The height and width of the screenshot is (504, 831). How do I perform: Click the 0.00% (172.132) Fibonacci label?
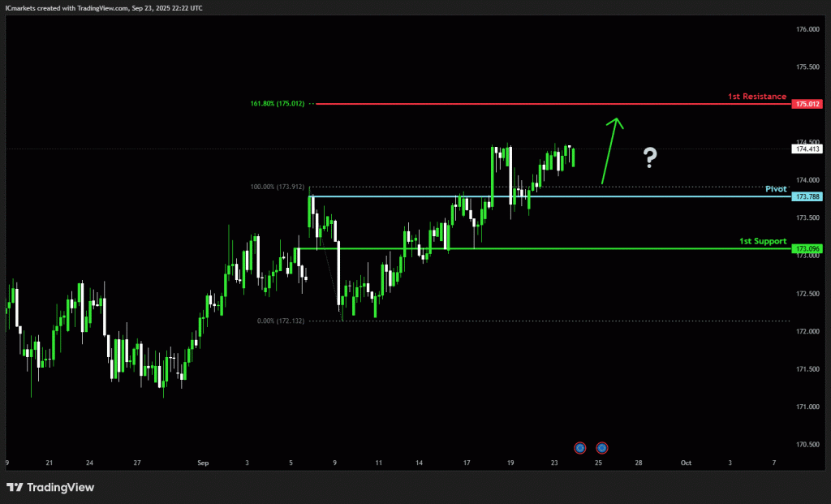point(280,321)
